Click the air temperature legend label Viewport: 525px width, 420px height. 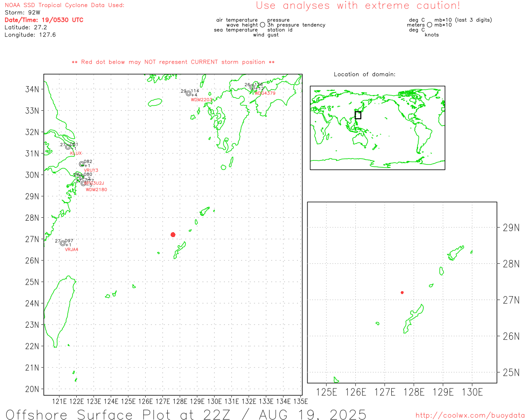(x=237, y=20)
